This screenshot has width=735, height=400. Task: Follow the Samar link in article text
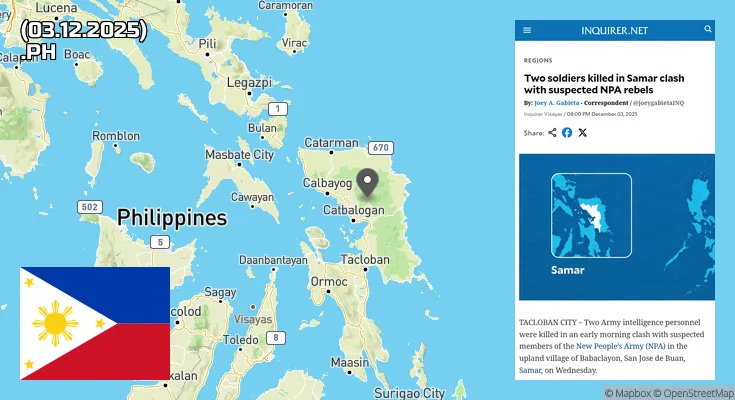click(x=530, y=370)
